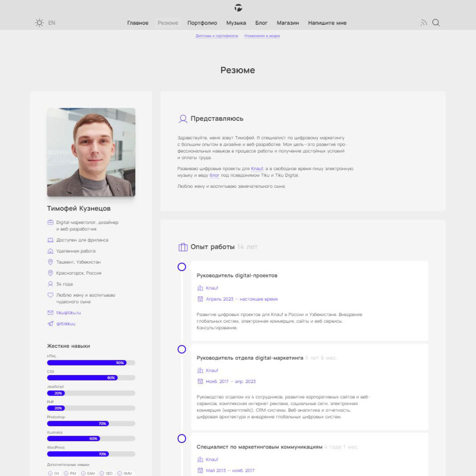Click the Telegram paper-plane icon beside @ttiikkuu
The width and height of the screenshot is (476, 476).
pyautogui.click(x=50, y=324)
